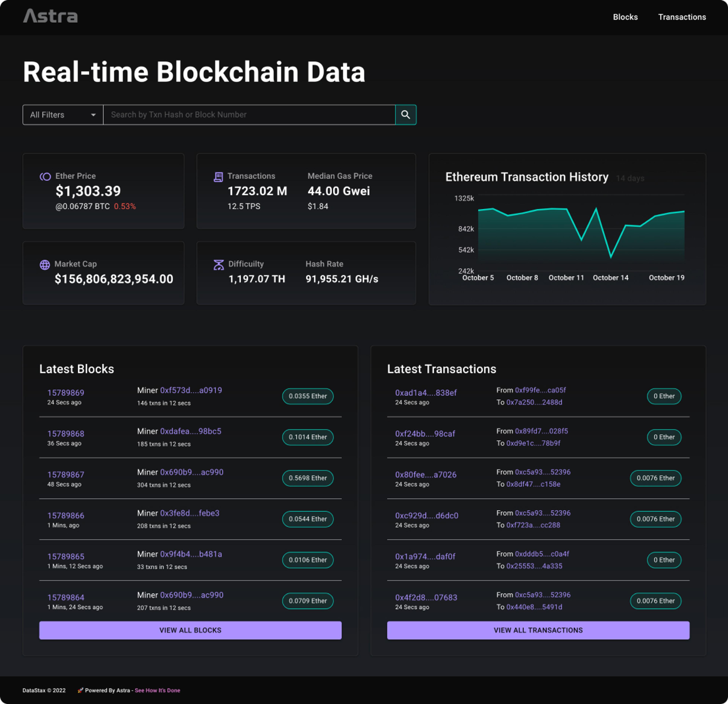The width and height of the screenshot is (728, 704).
Task: Click the Market Cap globe icon
Action: 45,265
